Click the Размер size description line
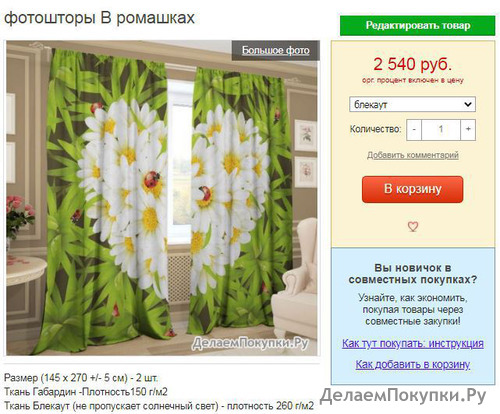 click(x=80, y=378)
